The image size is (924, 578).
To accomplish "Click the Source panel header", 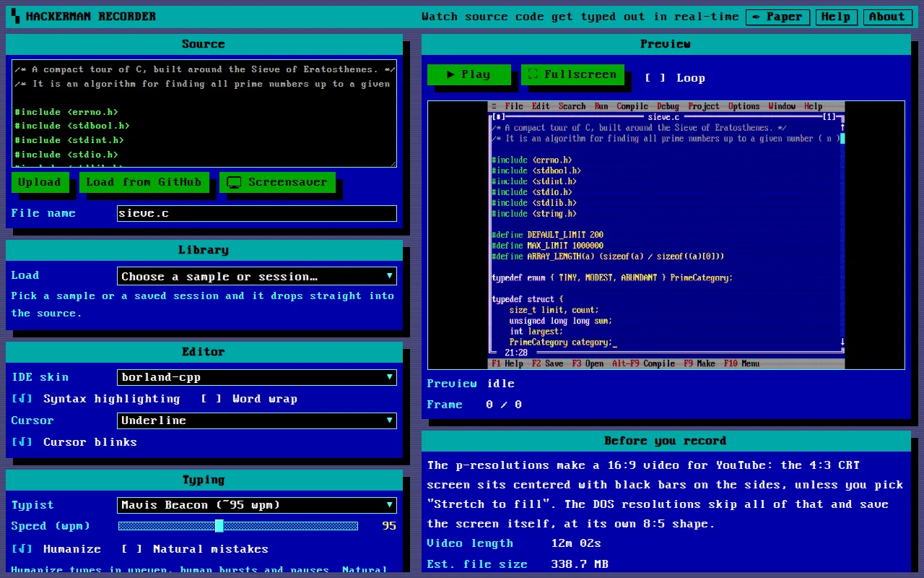I will (x=204, y=44).
